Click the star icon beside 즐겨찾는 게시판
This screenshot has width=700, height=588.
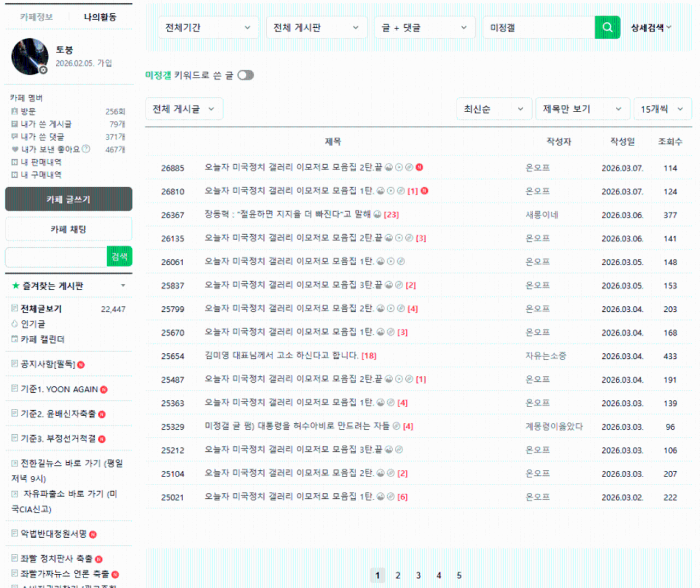[15, 286]
